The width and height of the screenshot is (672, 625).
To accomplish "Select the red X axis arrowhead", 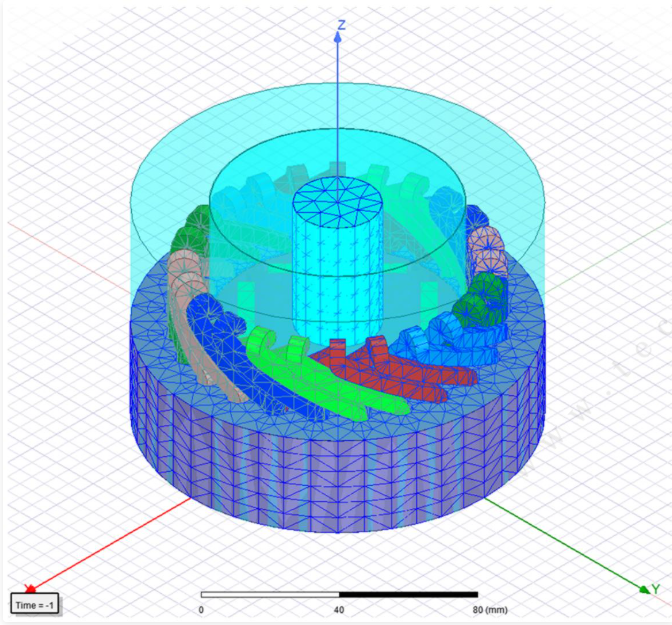I will coord(30,588).
